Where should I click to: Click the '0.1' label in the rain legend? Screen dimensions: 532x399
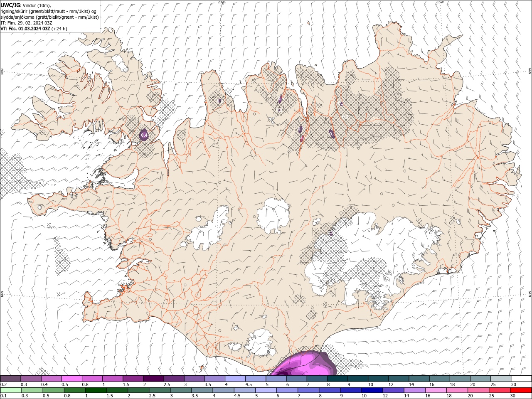click(x=3, y=396)
